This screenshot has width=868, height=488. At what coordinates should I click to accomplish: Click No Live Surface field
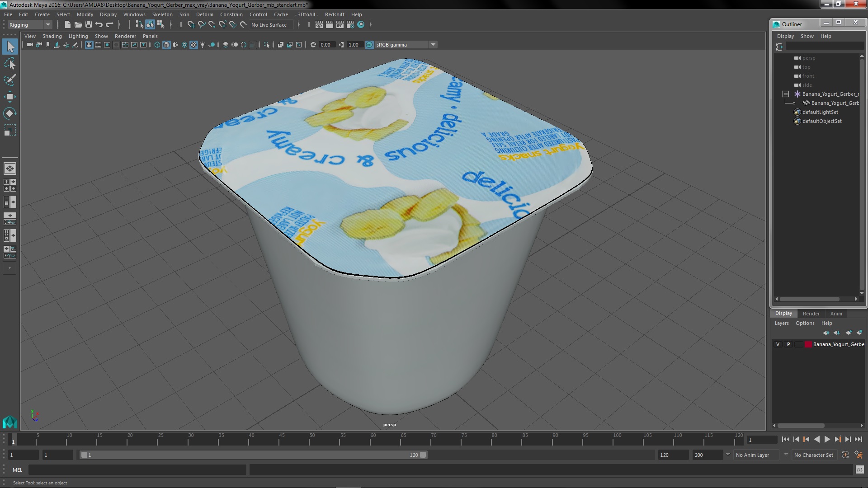(272, 25)
